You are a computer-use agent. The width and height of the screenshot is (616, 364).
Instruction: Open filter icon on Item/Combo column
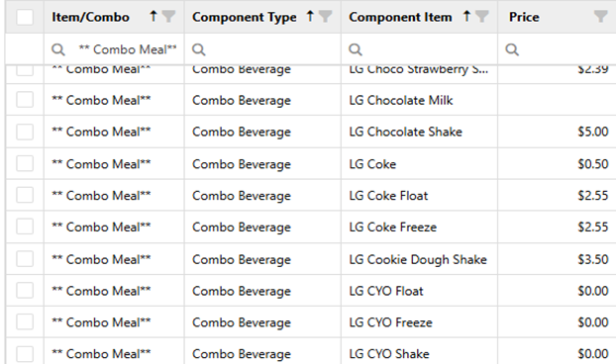click(x=168, y=17)
